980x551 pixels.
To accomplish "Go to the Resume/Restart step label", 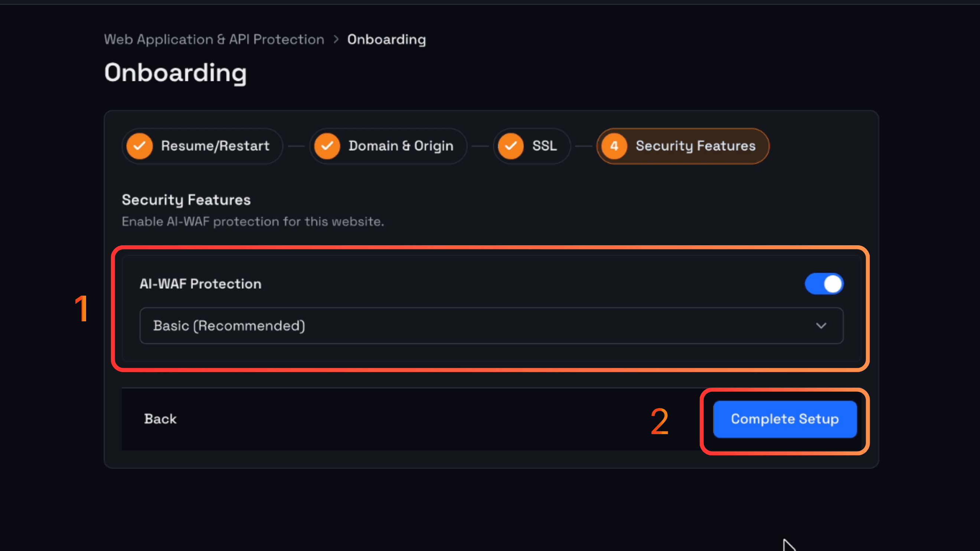I will [215, 146].
